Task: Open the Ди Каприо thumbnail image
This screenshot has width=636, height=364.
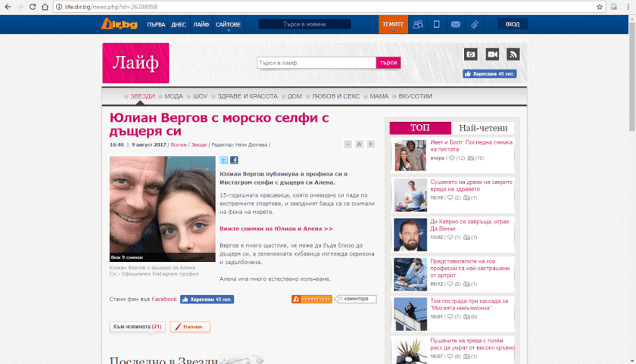Action: tap(410, 235)
